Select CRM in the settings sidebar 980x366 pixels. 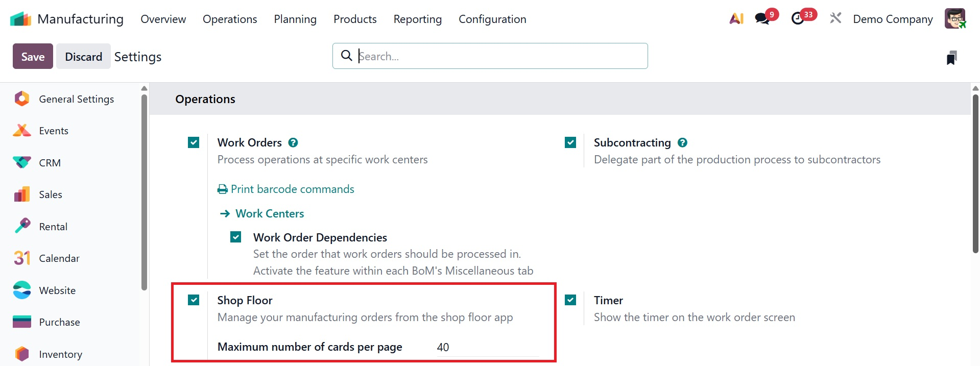(x=50, y=163)
